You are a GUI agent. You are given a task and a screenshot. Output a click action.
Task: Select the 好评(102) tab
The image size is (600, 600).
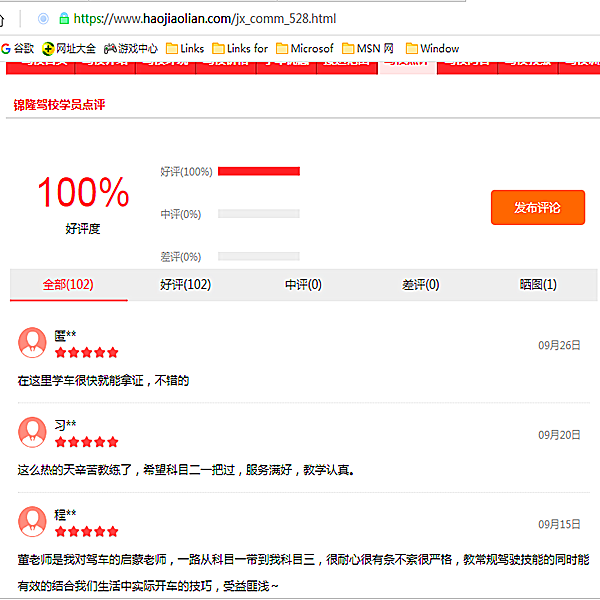click(x=185, y=285)
